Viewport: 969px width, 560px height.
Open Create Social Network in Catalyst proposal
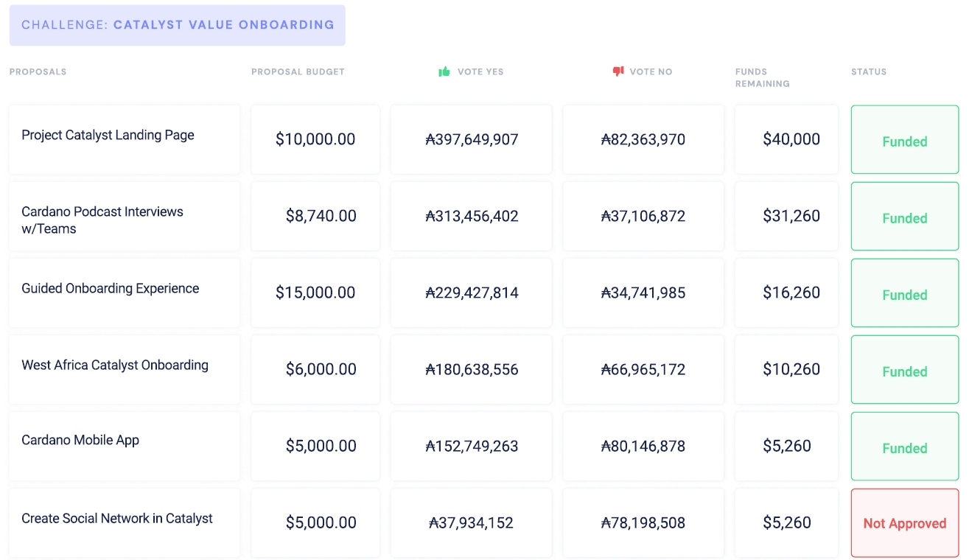(x=116, y=519)
